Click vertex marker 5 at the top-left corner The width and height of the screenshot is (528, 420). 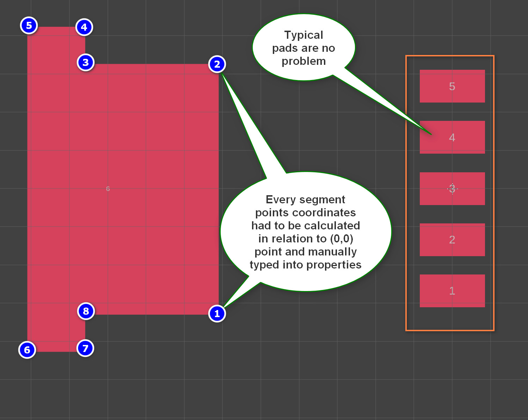point(29,25)
